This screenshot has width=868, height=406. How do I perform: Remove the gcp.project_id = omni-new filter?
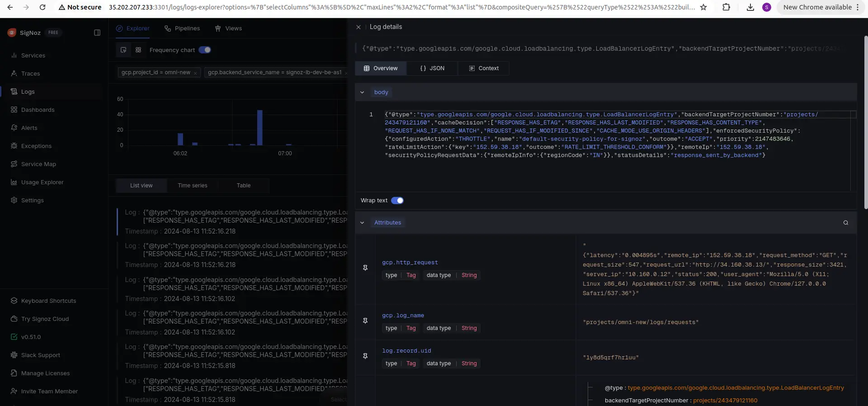pos(195,73)
